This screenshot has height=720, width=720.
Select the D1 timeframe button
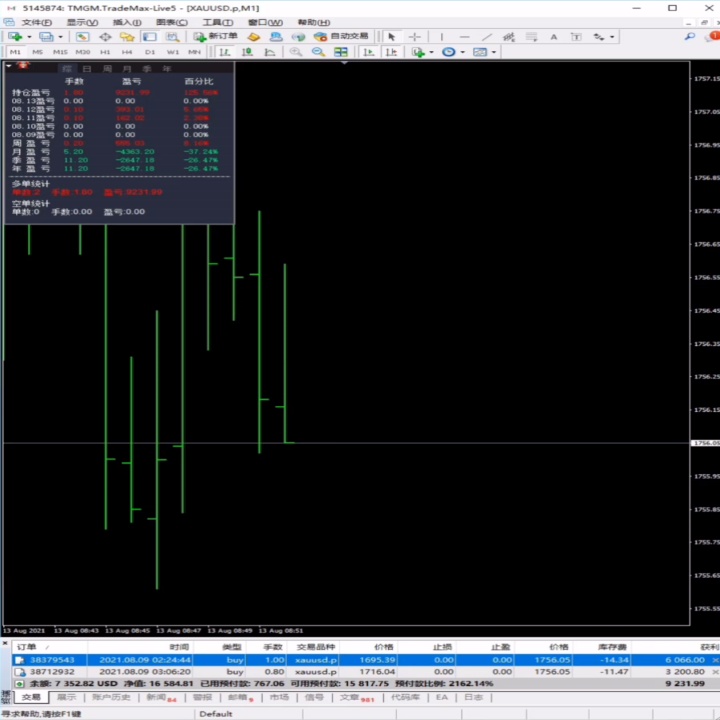pyautogui.click(x=150, y=52)
